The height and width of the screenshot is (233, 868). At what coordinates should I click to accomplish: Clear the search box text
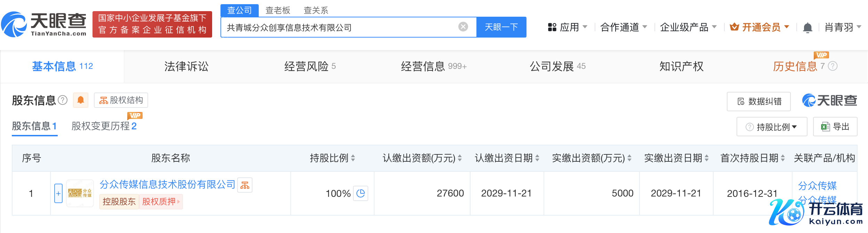[463, 27]
